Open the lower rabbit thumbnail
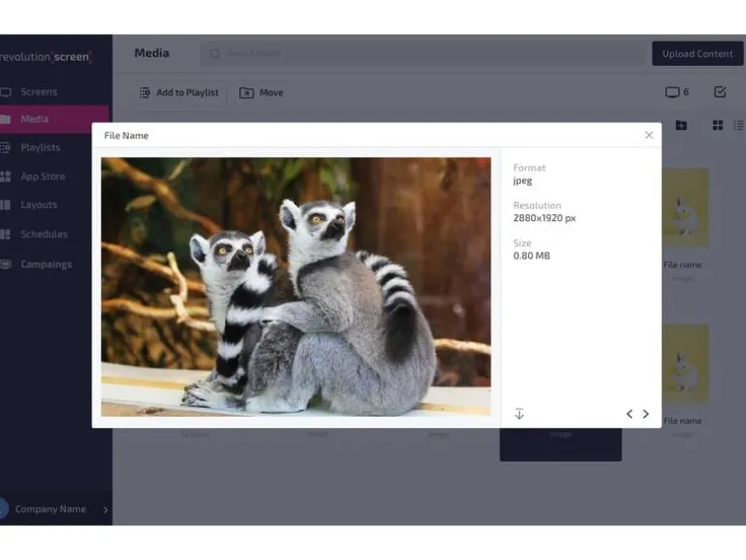 coord(685,364)
